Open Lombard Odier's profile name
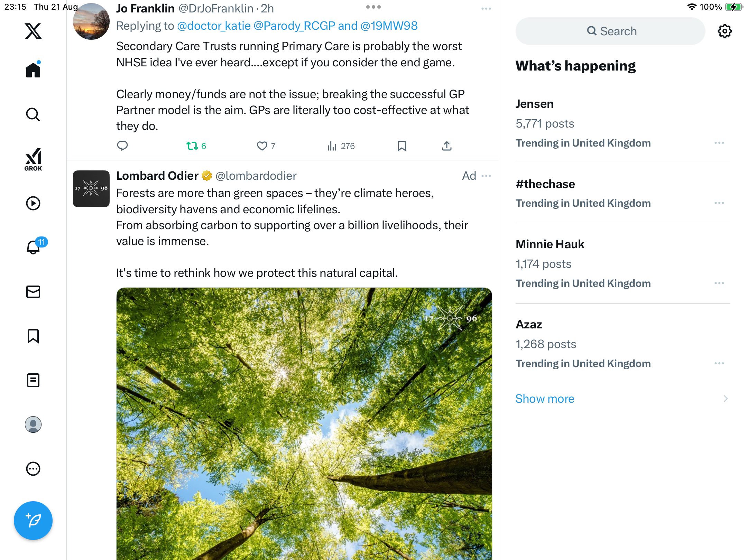The height and width of the screenshot is (560, 747). pyautogui.click(x=157, y=176)
